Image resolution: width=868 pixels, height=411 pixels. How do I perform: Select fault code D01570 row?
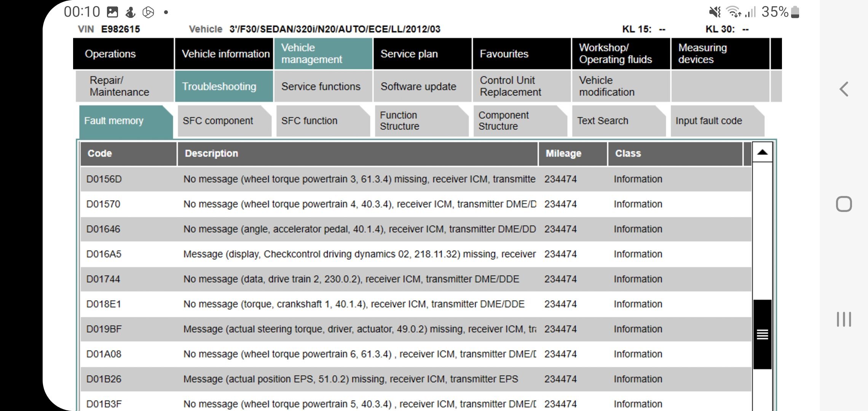pos(416,204)
